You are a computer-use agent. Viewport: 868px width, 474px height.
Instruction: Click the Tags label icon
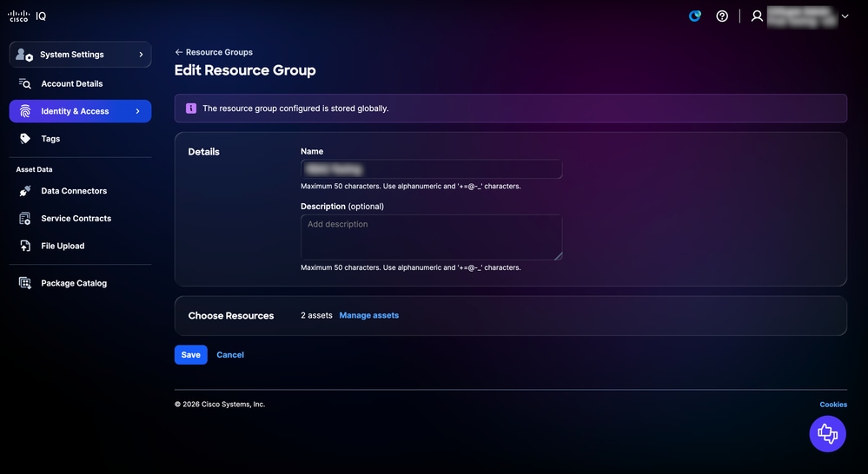pyautogui.click(x=25, y=139)
